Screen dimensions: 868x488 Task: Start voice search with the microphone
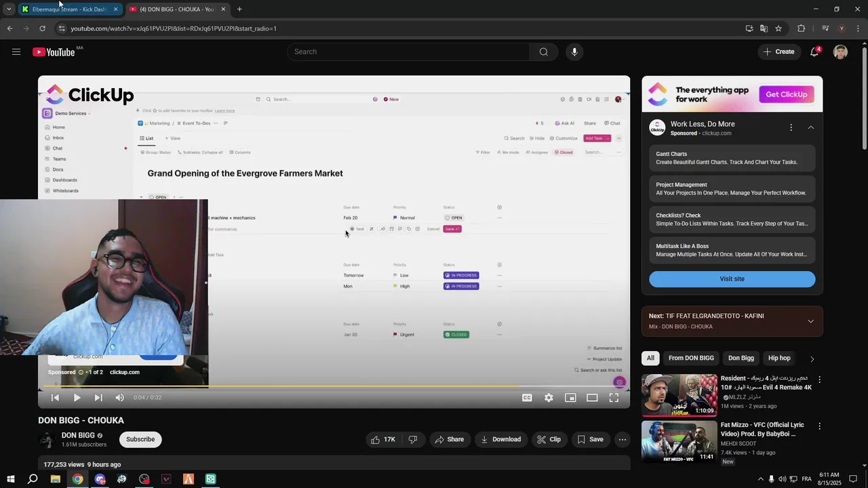point(574,52)
